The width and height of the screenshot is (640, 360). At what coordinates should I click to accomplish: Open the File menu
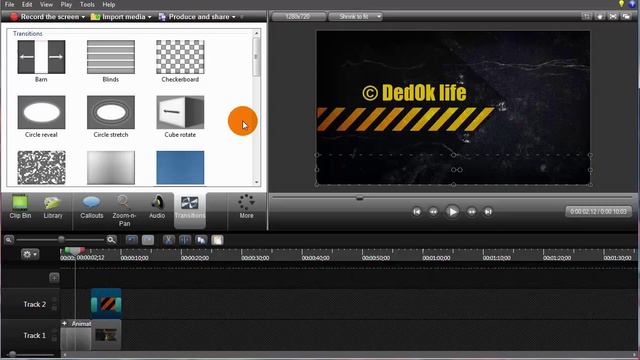(9, 4)
